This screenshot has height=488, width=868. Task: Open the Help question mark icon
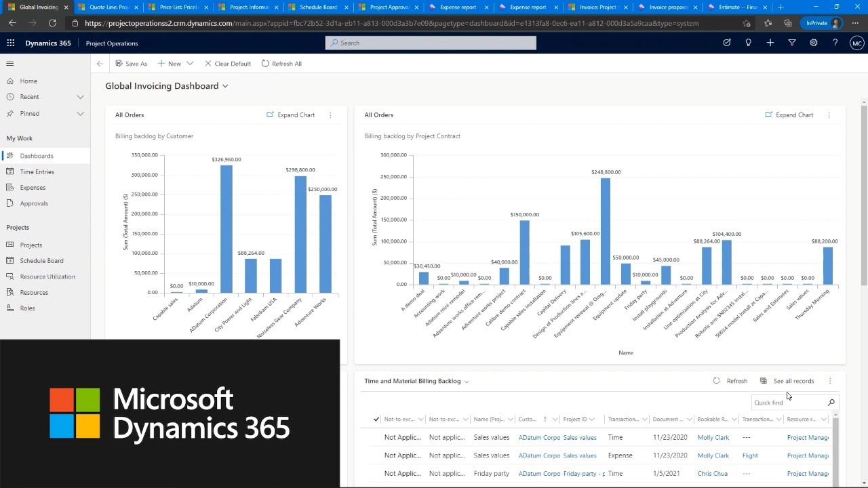(x=835, y=43)
